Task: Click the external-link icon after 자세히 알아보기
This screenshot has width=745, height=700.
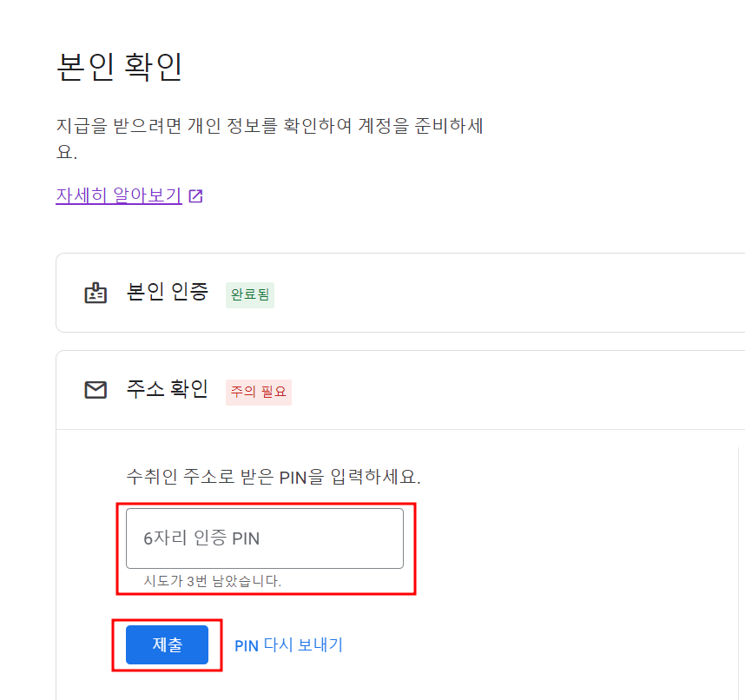Action: [195, 195]
